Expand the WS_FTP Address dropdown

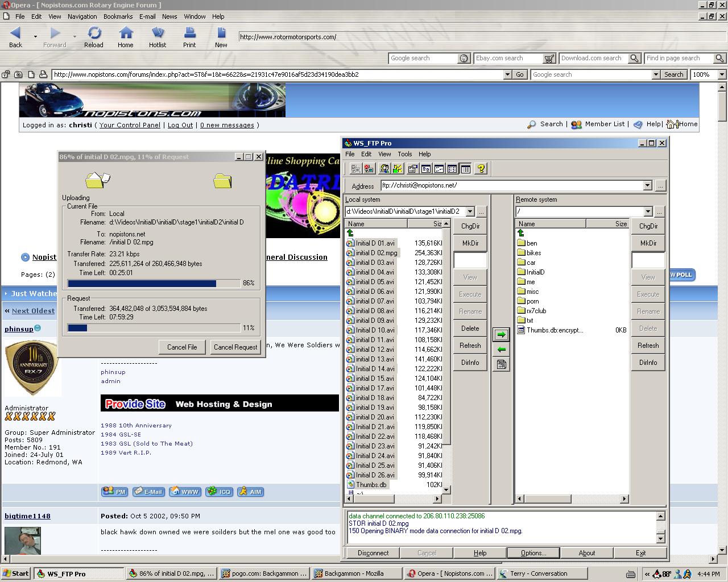coord(647,186)
